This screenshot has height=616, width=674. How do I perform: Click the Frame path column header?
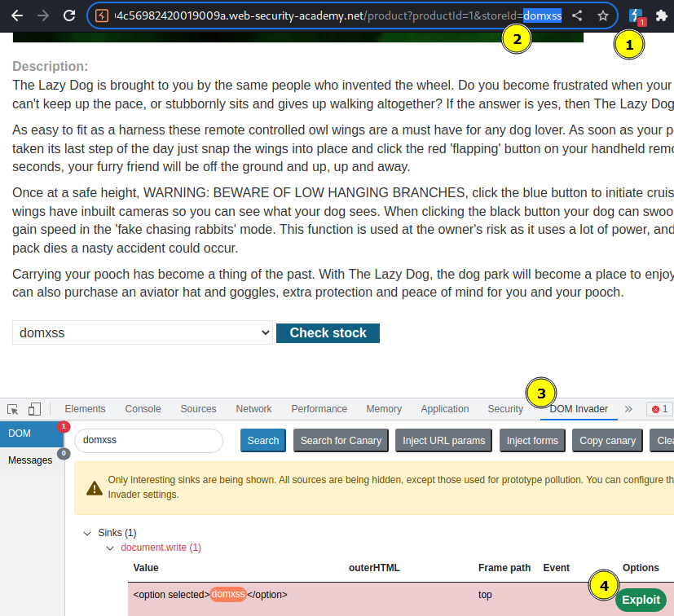point(504,567)
